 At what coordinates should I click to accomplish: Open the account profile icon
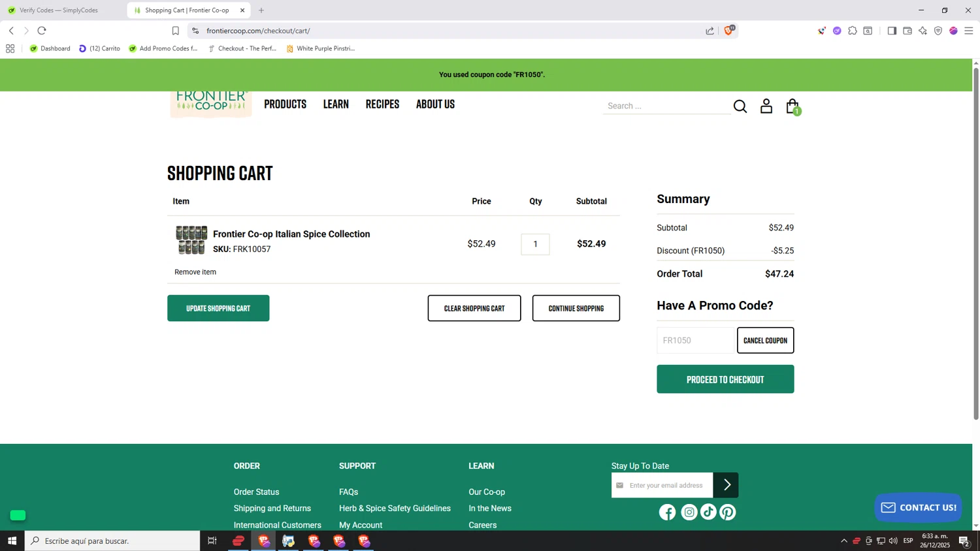point(766,106)
